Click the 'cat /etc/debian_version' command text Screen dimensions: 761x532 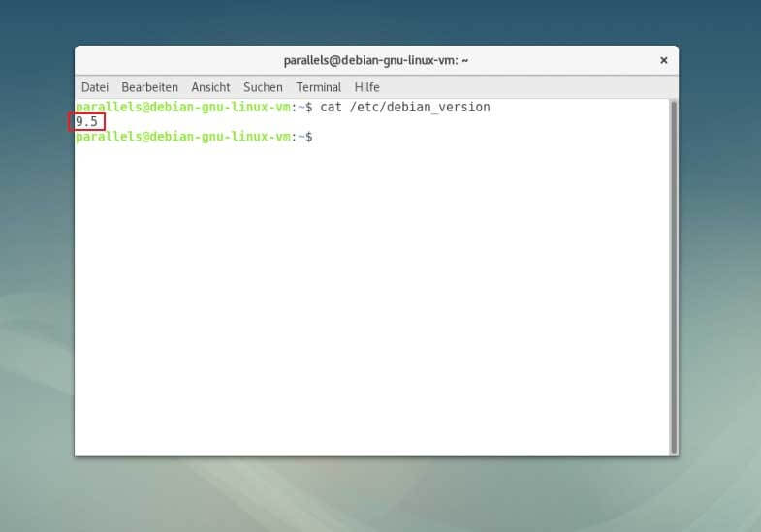pos(405,108)
